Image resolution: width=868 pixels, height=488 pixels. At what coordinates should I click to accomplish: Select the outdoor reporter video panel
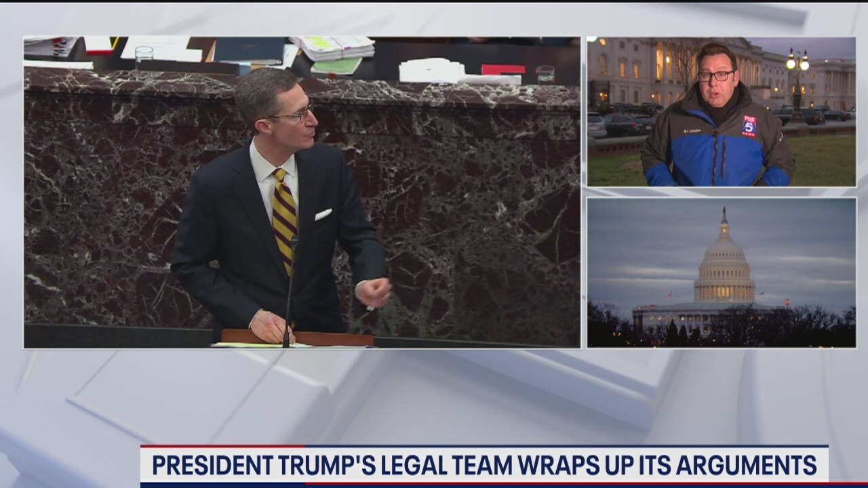[x=721, y=112]
